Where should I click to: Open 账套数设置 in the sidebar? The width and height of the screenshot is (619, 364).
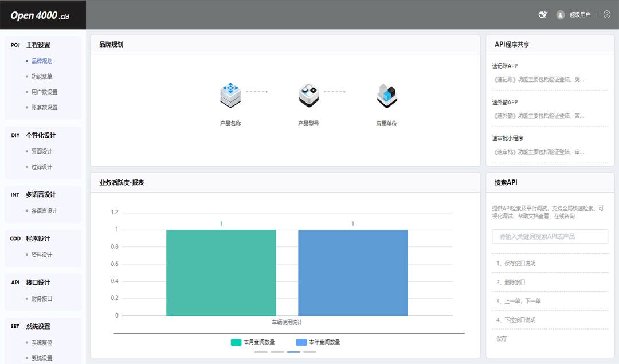pyautogui.click(x=45, y=107)
